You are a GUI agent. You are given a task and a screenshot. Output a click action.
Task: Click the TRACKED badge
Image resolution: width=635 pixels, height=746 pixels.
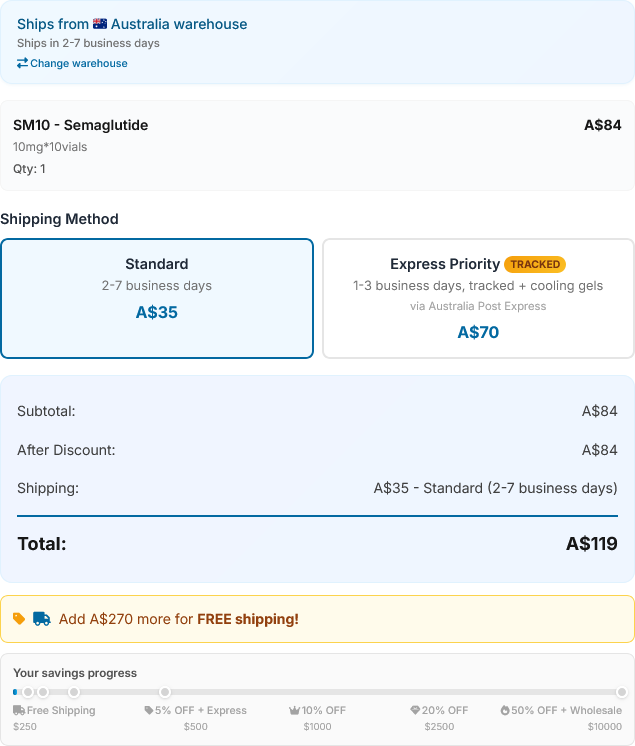tap(535, 264)
